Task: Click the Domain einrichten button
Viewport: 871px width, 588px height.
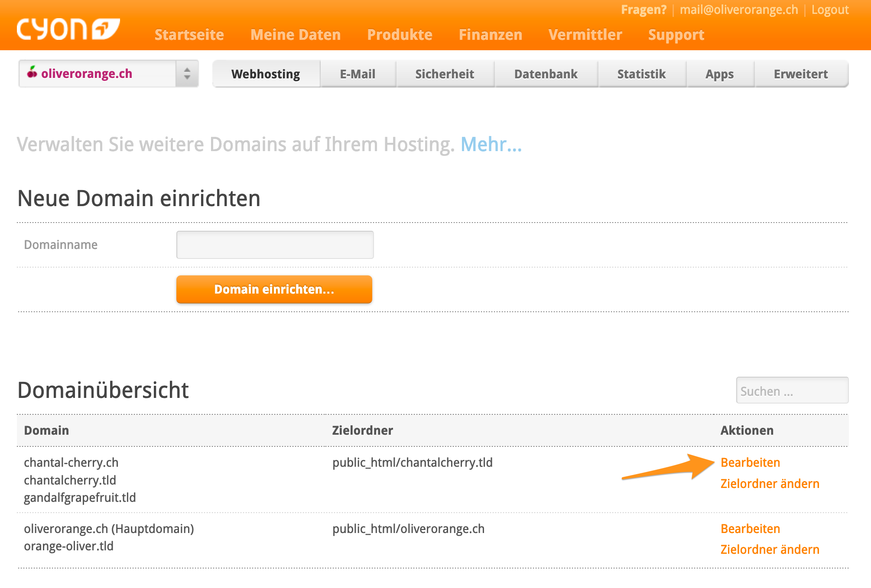Action: [274, 289]
